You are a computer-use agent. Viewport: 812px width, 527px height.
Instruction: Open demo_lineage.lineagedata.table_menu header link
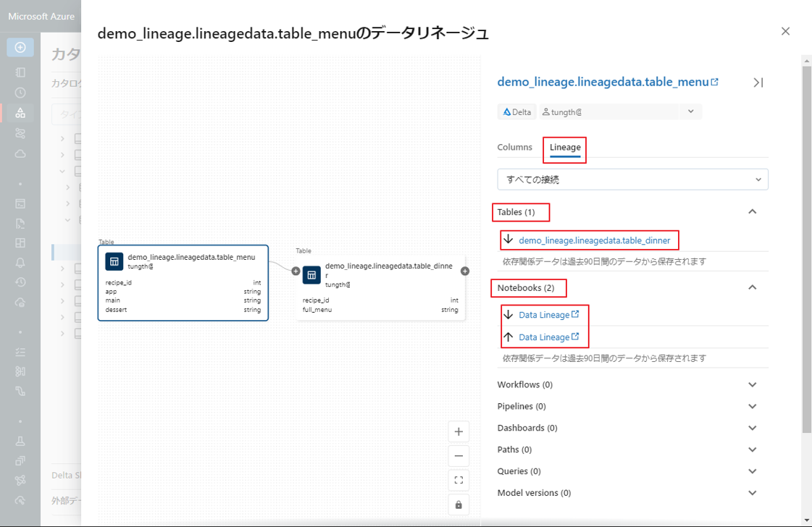pos(603,82)
